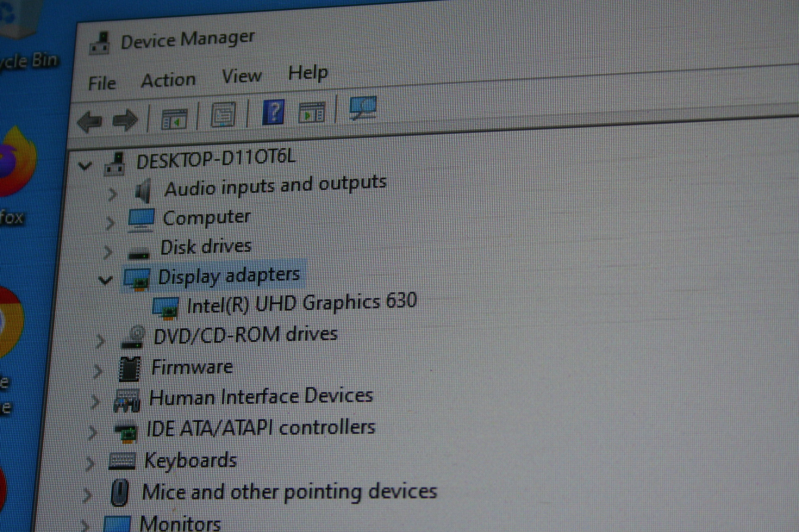Screen dimensions: 799x532
Task: Select IDE ATA/ATAPI controllers label
Action: coord(260,429)
